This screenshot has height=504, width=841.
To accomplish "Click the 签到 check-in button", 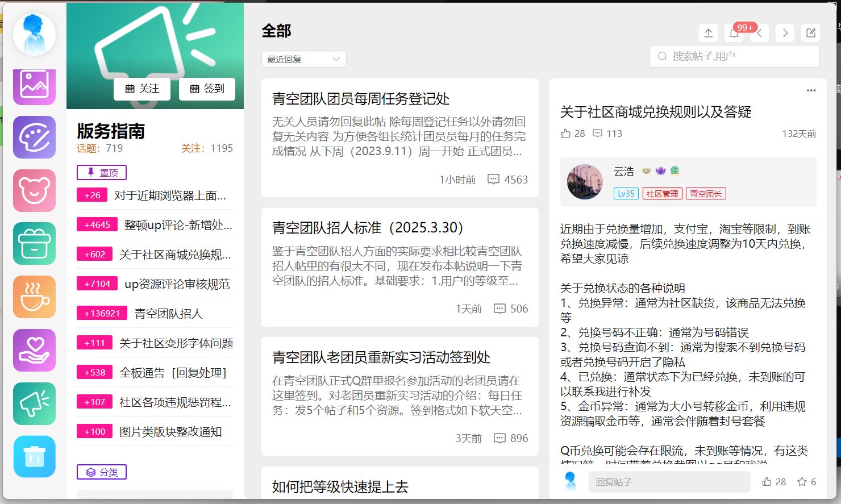I will pos(207,89).
